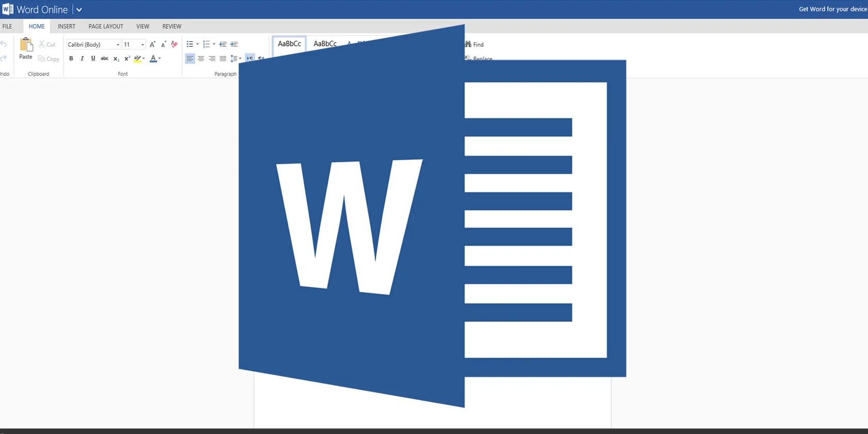This screenshot has width=868, height=434.
Task: Apply subscript formatting
Action: (116, 59)
